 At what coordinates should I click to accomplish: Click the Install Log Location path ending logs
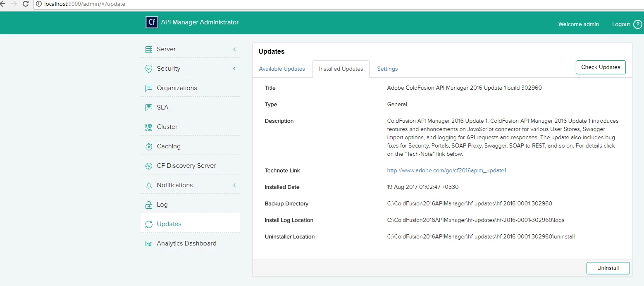476,220
